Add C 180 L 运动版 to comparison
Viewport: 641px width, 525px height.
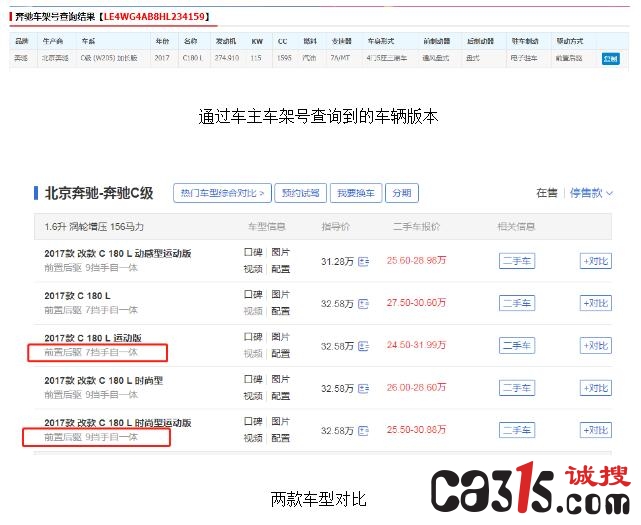click(596, 346)
